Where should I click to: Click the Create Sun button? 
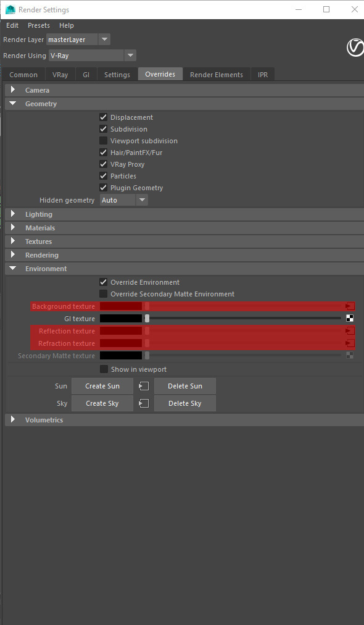[102, 386]
